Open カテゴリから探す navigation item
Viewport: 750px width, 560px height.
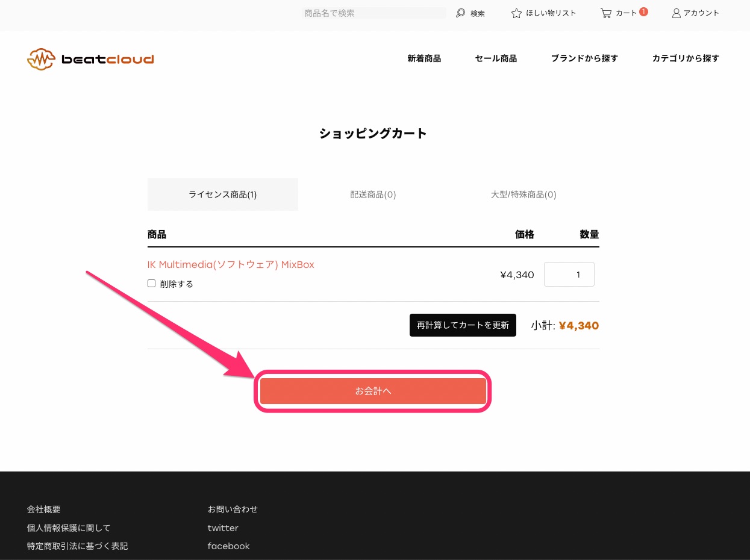686,58
